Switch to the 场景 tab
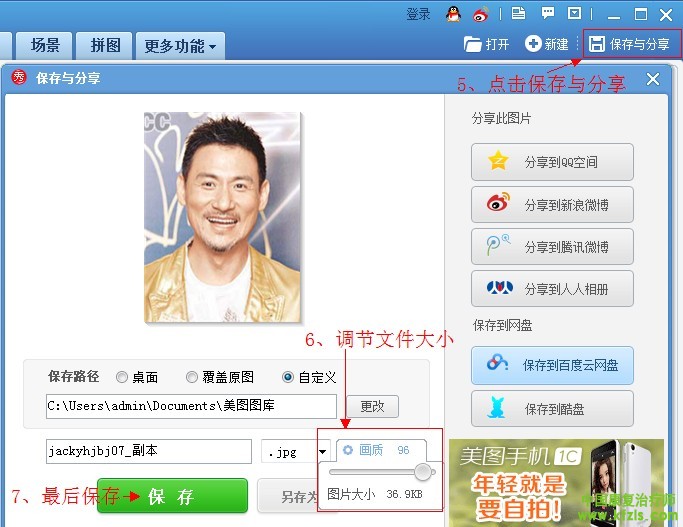This screenshot has width=683, height=527. point(45,46)
